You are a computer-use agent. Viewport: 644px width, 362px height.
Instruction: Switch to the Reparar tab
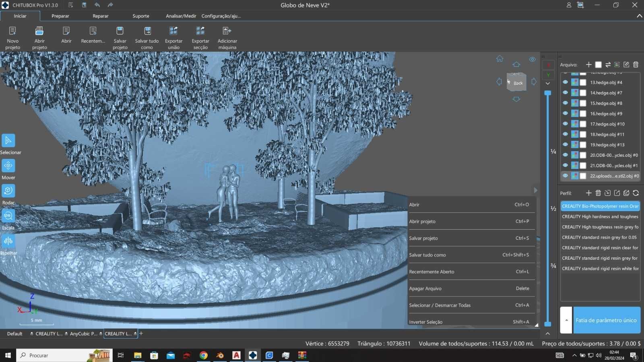[101, 16]
